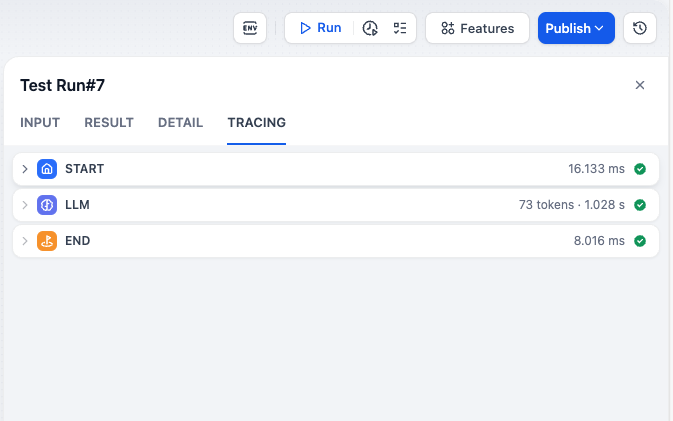Click the blue START node home icon

(x=46, y=169)
